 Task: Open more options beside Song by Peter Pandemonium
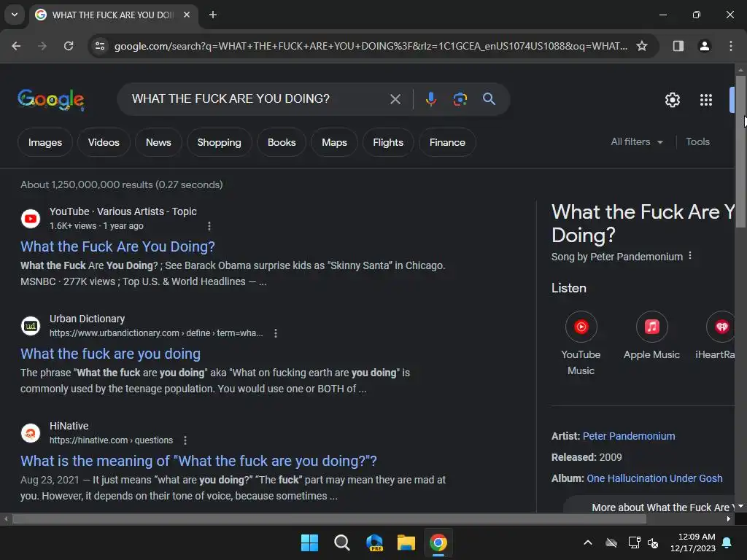(690, 256)
